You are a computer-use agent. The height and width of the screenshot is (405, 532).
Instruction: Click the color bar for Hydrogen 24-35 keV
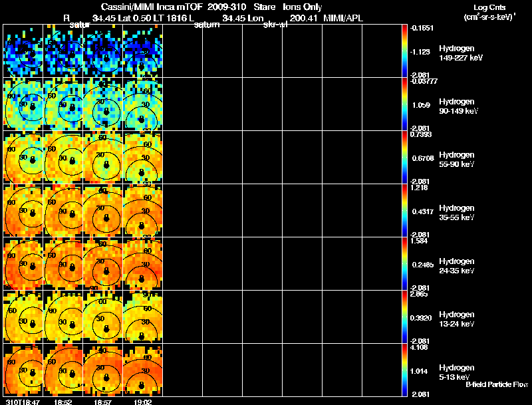pyautogui.click(x=404, y=264)
